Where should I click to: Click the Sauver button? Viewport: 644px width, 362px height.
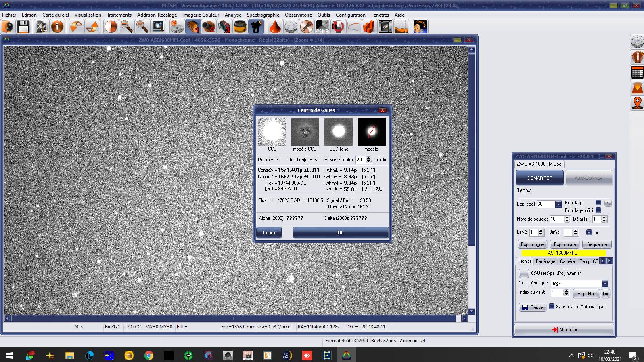coord(533,307)
